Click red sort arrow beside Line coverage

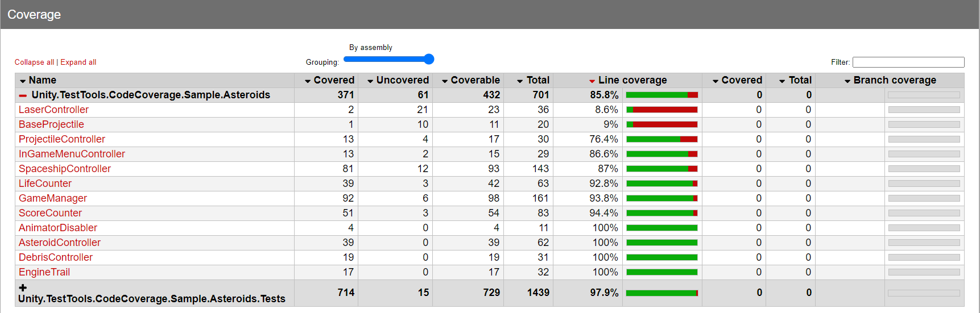point(592,81)
